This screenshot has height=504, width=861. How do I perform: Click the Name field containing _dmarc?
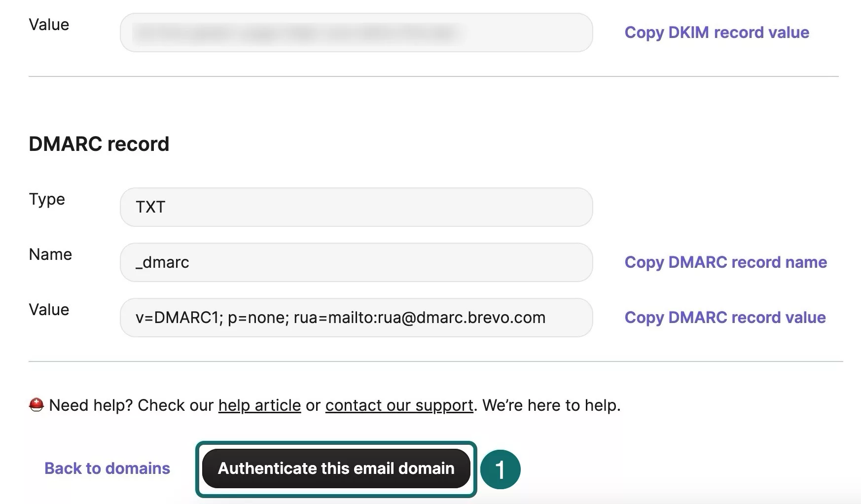pos(356,262)
